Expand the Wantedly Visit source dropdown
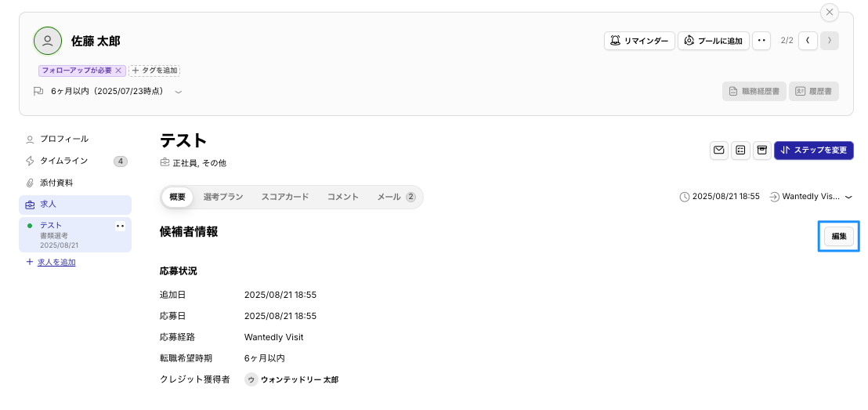Image resolution: width=868 pixels, height=410 pixels. [848, 197]
